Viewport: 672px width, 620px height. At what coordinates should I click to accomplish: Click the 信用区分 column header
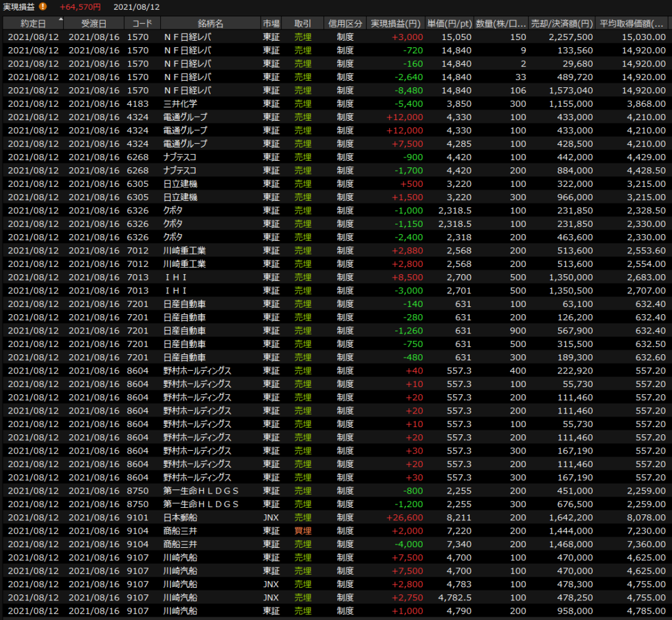pos(345,24)
